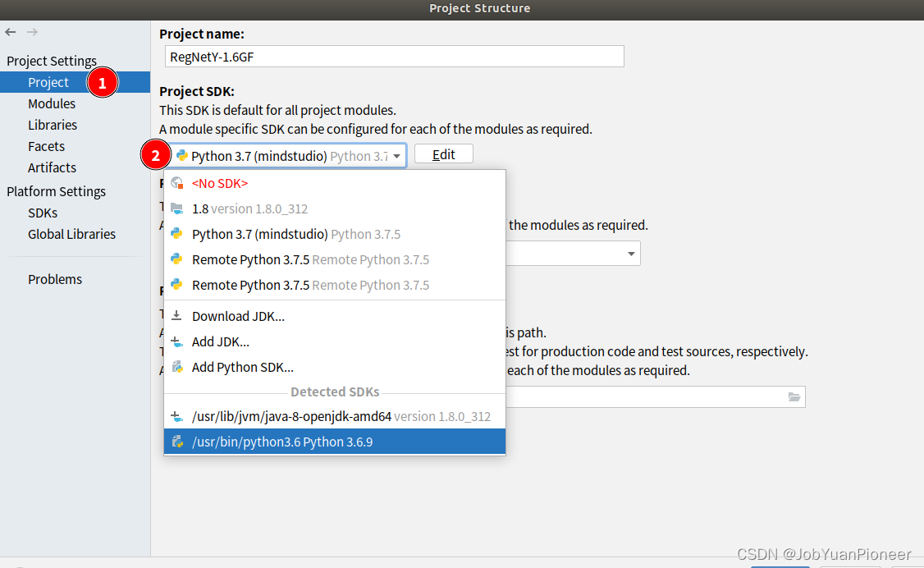Click the Python icon beside Python 3.7 (mindstudio)
This screenshot has height=568, width=924.
(x=179, y=234)
